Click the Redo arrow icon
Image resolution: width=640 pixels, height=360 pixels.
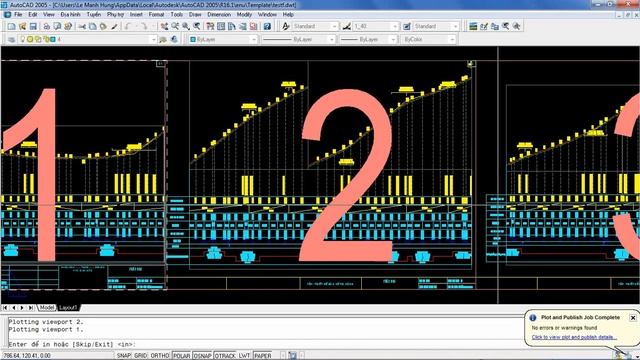(x=144, y=26)
